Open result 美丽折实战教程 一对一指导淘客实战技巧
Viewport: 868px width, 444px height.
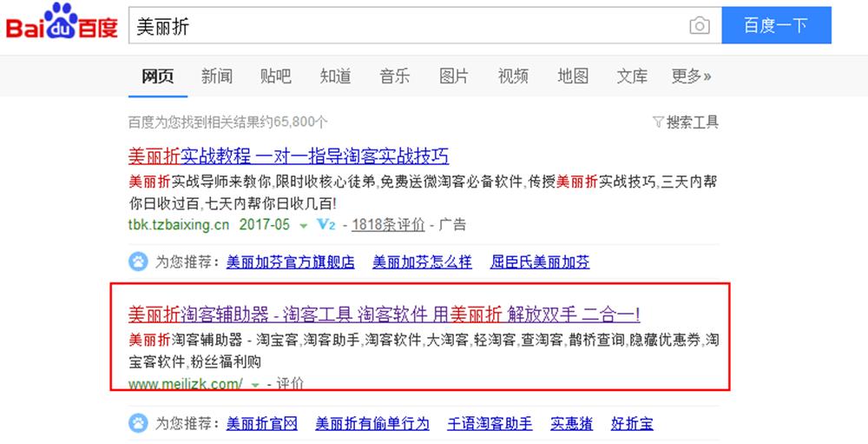(x=288, y=156)
